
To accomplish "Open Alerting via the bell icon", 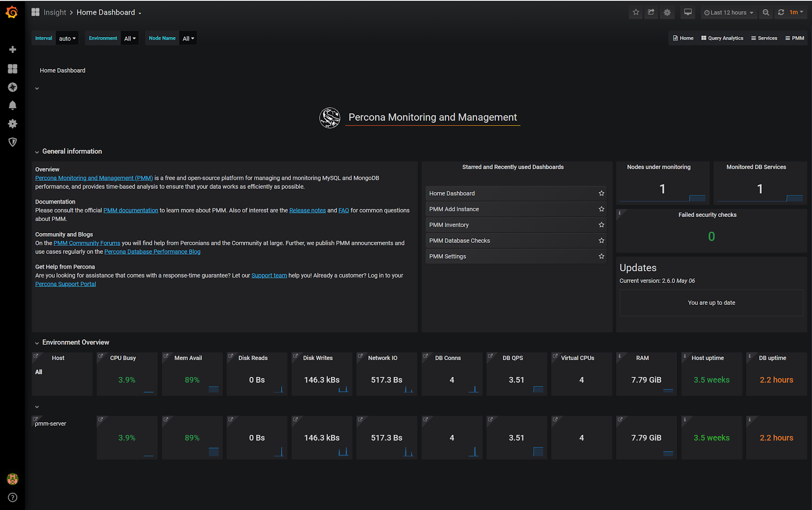I will tap(12, 105).
